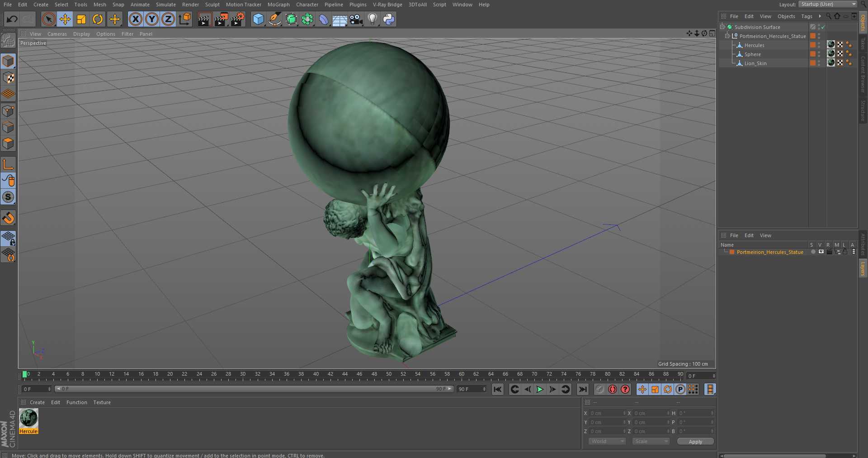Toggle Autokeying button
The width and height of the screenshot is (868, 458).
613,389
